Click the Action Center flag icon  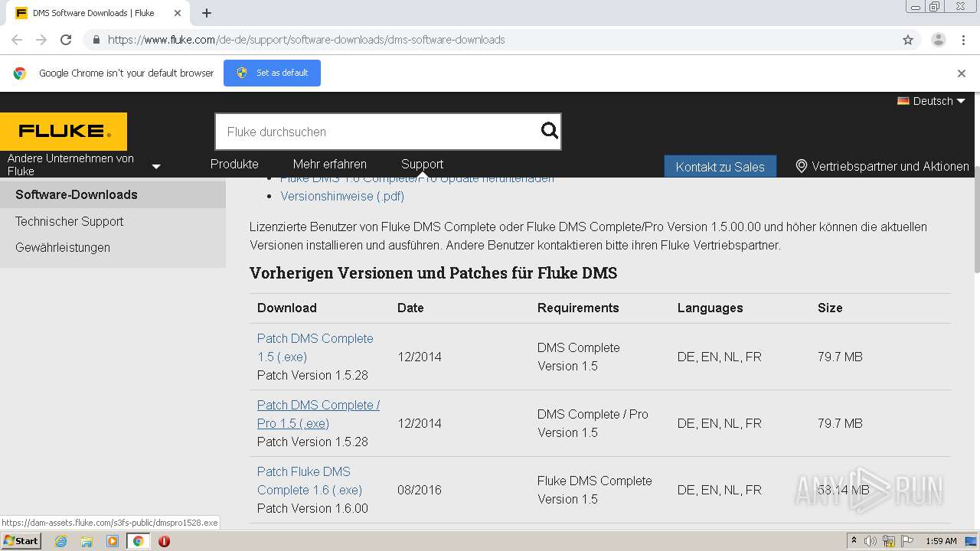point(906,541)
